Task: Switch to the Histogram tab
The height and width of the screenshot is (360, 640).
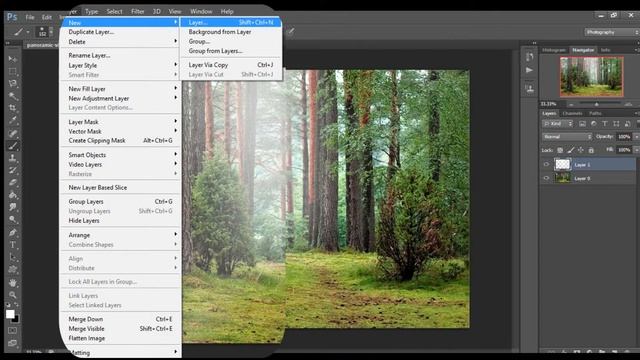Action: tap(554, 50)
